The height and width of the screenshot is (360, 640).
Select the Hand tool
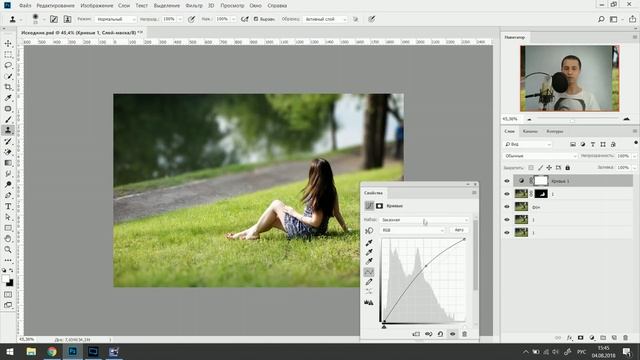(x=8, y=239)
